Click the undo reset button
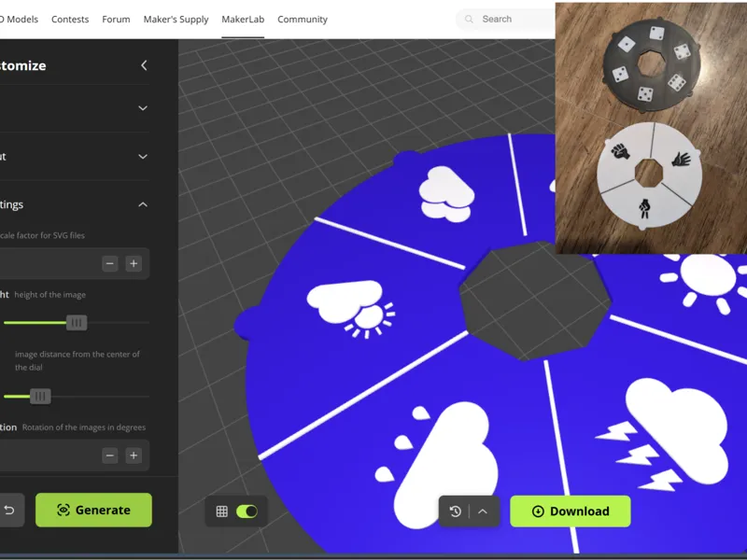This screenshot has height=560, width=747. coord(9,510)
